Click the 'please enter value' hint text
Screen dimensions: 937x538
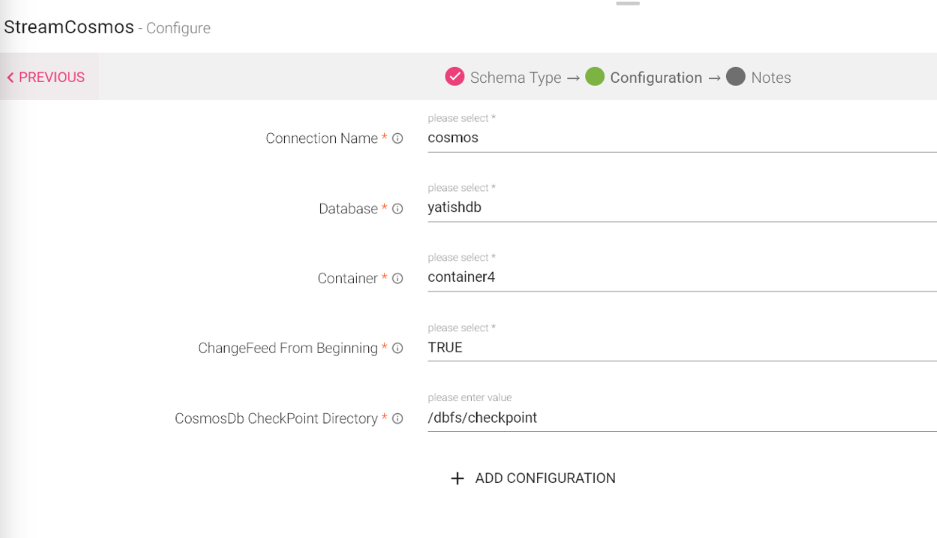470,398
